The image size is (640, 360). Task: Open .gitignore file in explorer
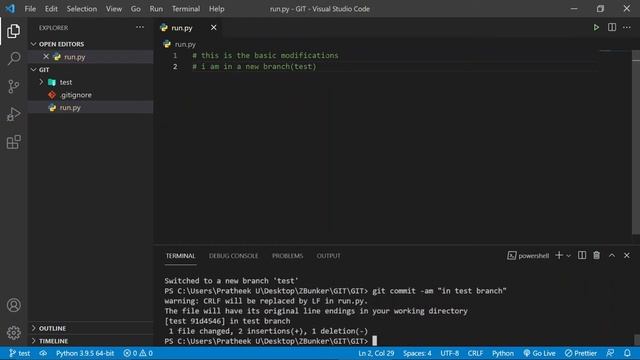click(76, 95)
